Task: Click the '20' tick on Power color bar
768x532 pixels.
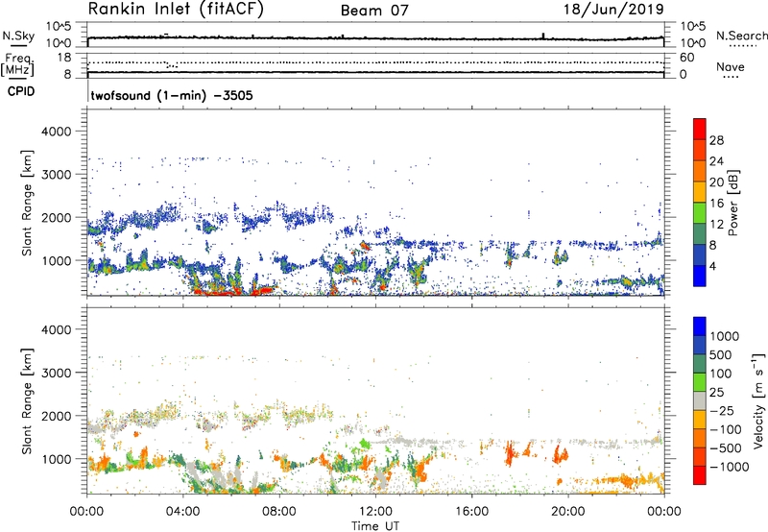Action: click(x=716, y=182)
